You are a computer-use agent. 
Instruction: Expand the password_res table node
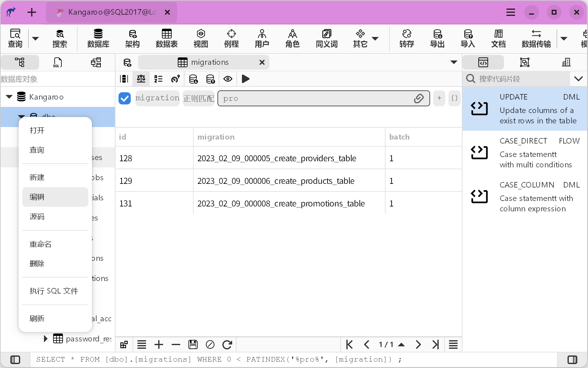click(46, 339)
